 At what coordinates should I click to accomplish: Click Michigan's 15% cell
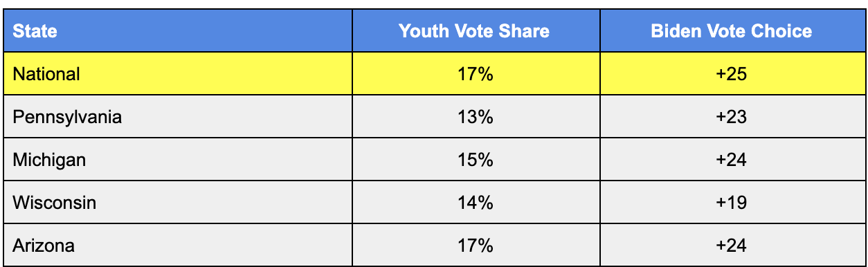[475, 160]
